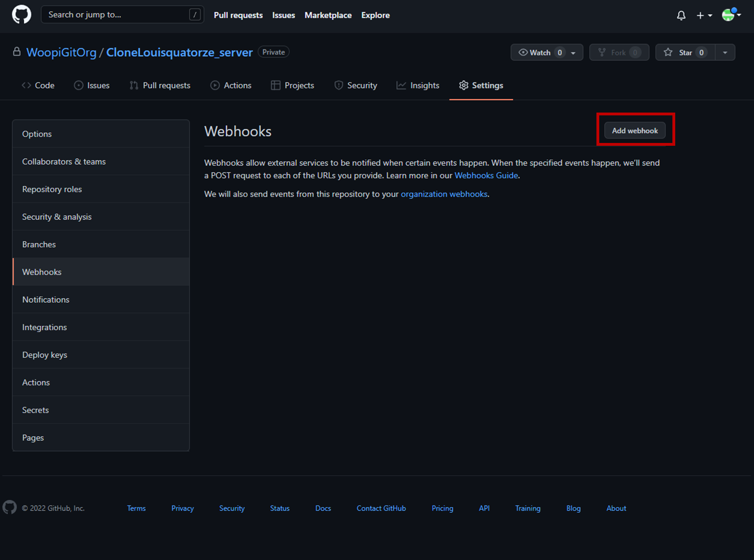Image resolution: width=754 pixels, height=560 pixels.
Task: Select Actions in settings sidebar
Action: [101, 382]
